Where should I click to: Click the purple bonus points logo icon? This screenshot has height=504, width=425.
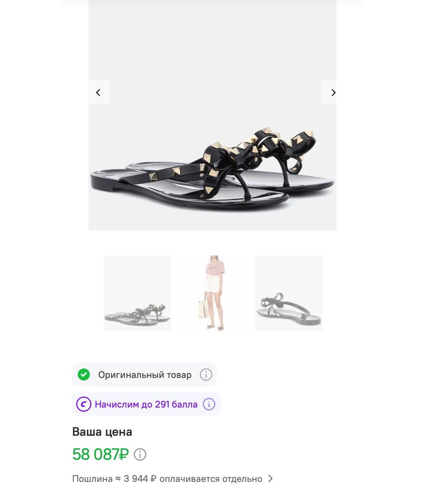click(x=83, y=404)
